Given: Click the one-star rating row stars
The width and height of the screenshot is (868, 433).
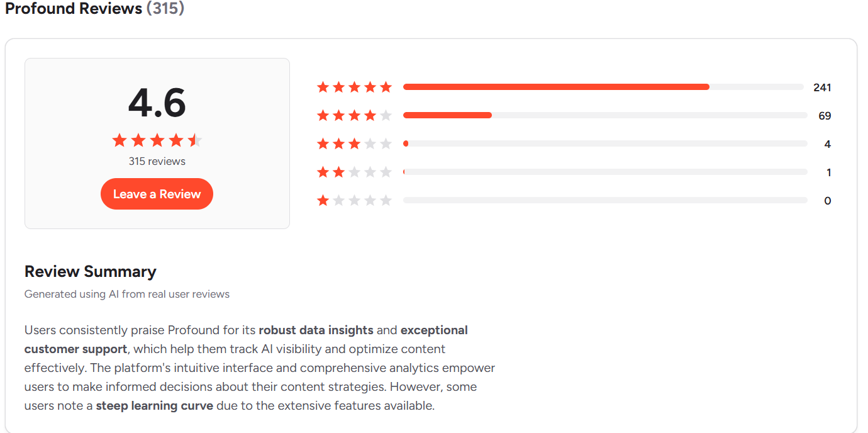Looking at the screenshot, I should 354,201.
